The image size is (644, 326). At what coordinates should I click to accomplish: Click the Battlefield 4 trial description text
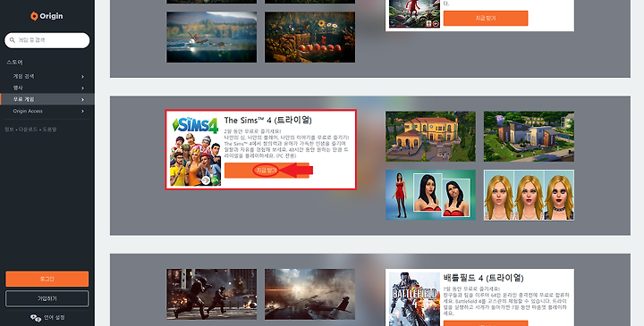tap(506, 301)
